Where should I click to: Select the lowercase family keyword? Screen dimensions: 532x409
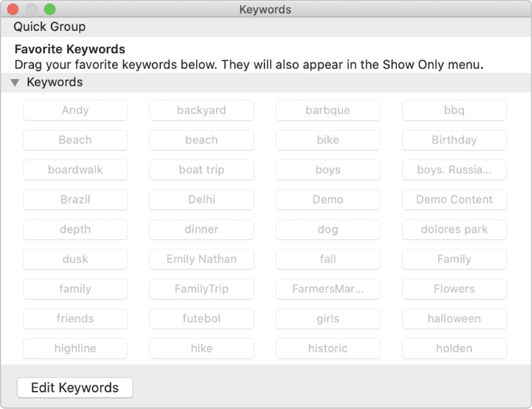pyautogui.click(x=75, y=289)
